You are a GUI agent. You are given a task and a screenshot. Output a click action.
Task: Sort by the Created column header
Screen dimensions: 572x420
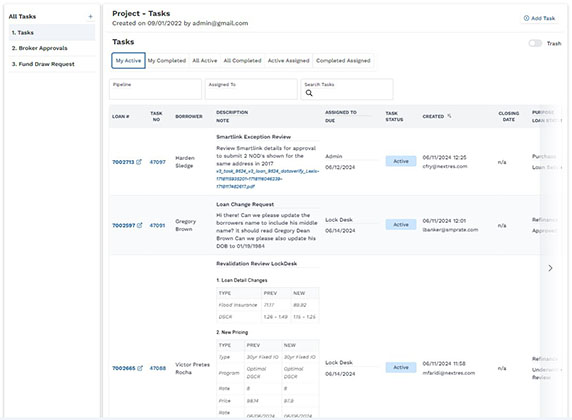click(x=433, y=116)
